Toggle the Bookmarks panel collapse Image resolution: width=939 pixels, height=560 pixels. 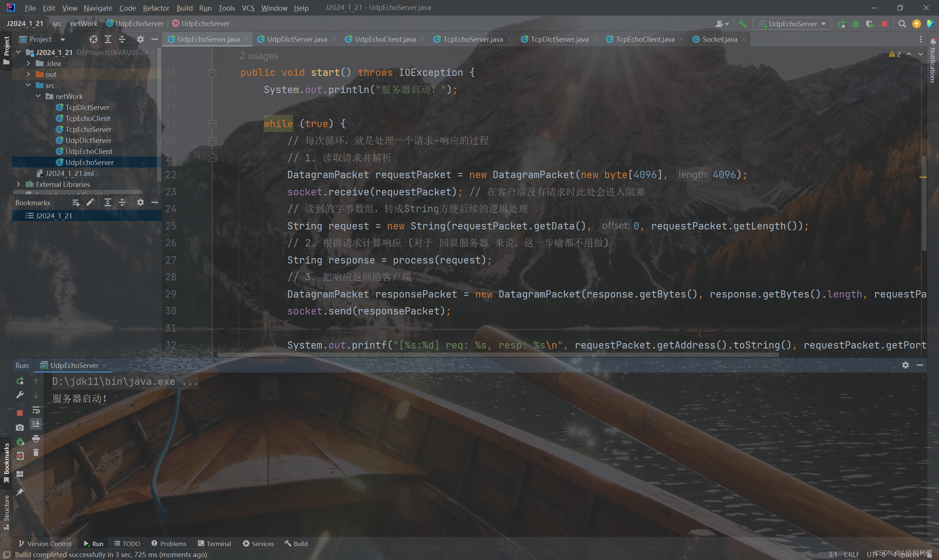click(x=153, y=202)
